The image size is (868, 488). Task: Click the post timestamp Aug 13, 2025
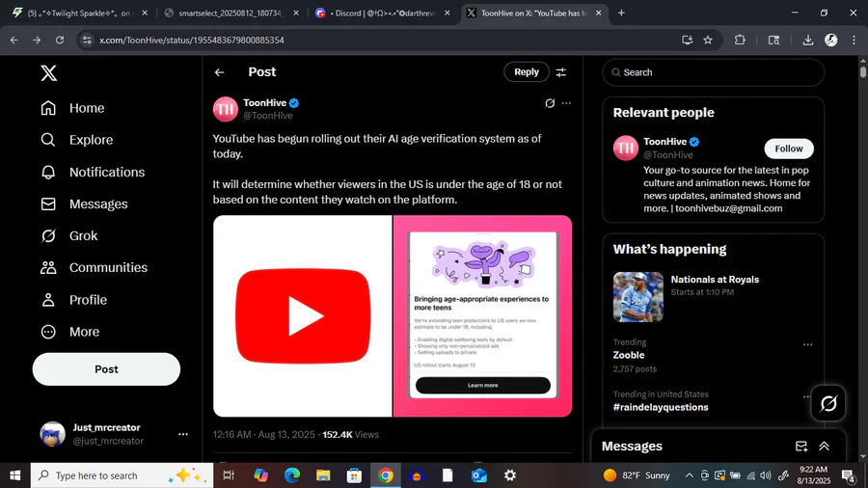coord(263,435)
